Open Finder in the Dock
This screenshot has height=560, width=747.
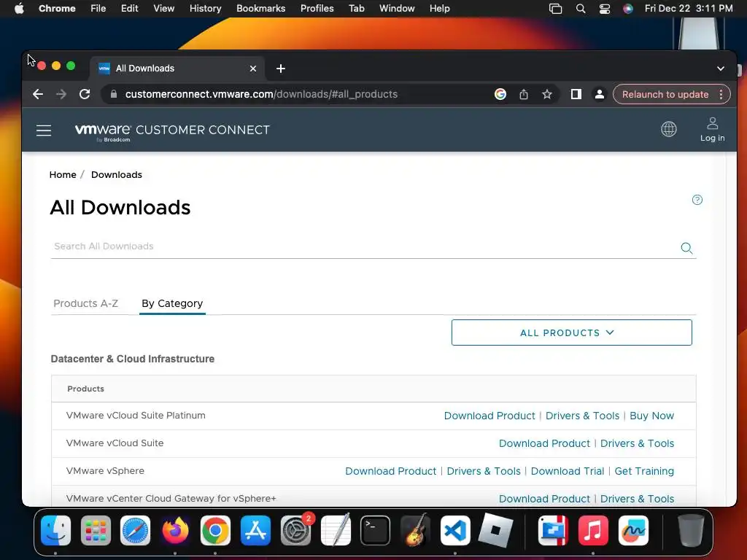[55, 530]
